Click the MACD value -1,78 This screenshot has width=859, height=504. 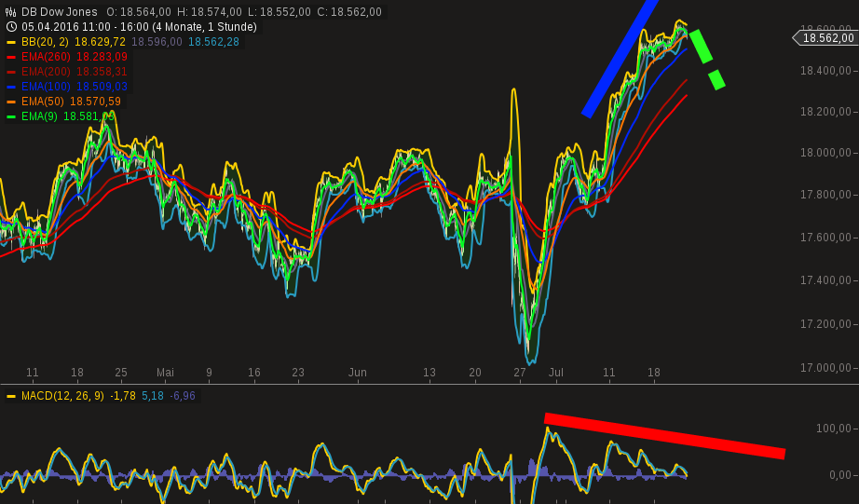123,396
